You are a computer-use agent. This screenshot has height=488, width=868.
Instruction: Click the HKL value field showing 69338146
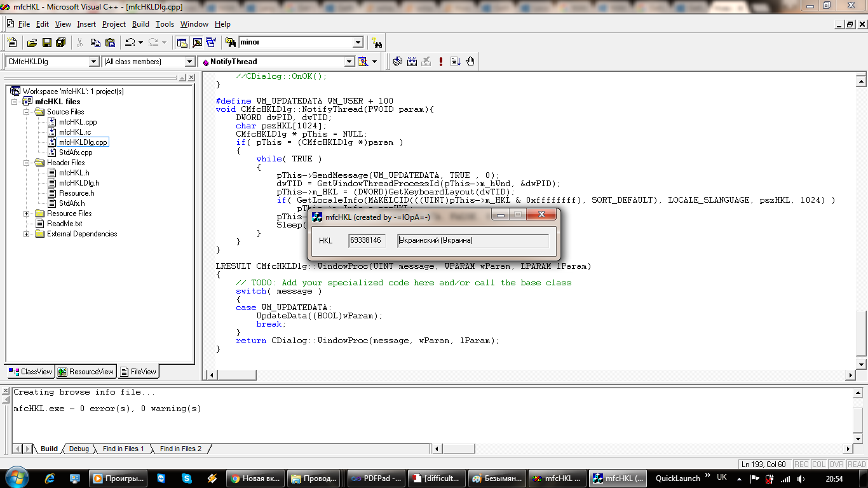point(366,241)
